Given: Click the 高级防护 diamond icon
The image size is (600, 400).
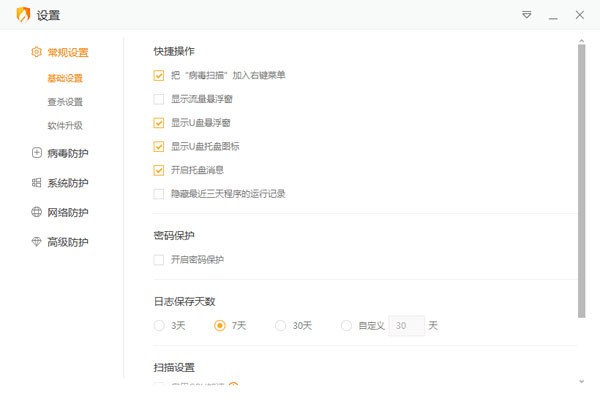Looking at the screenshot, I should pos(37,242).
